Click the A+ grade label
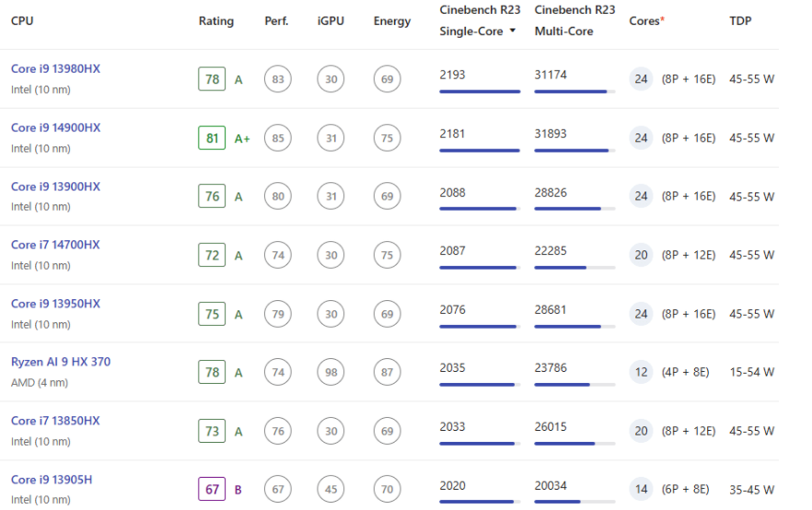The width and height of the screenshot is (812, 510). (x=242, y=139)
